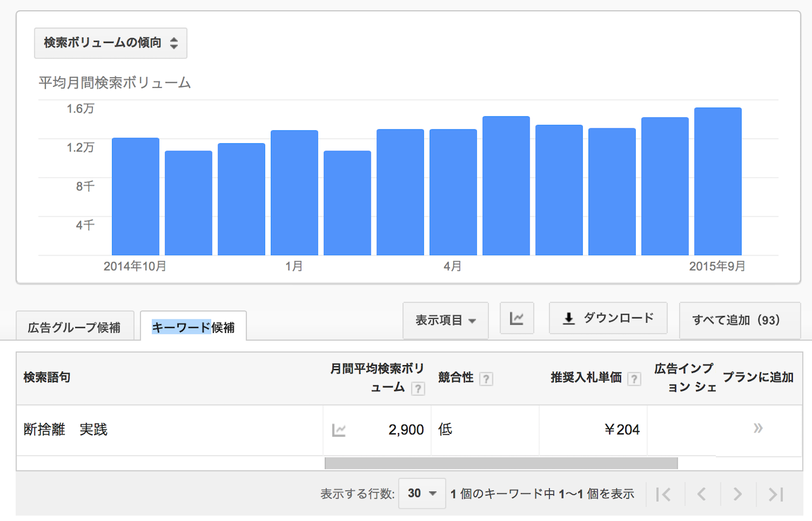This screenshot has height=521, width=812.
Task: Click the 1.6万 axis label
Action: click(80, 109)
